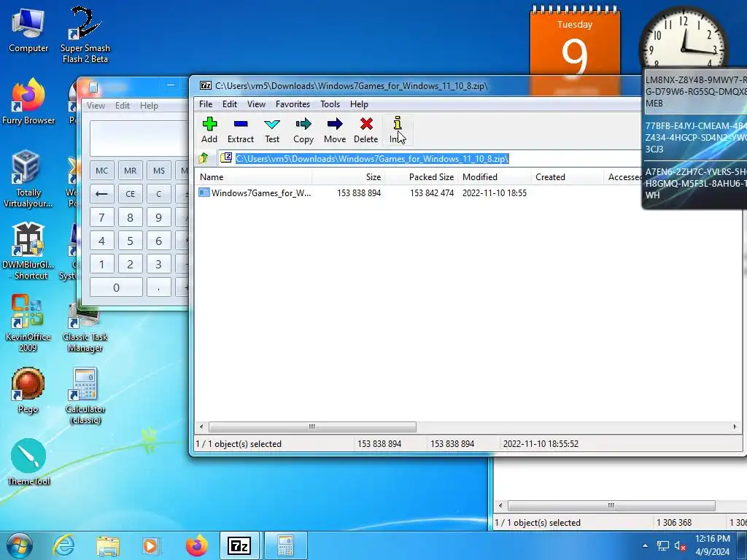Open the ThemeTool desktop icon

tap(28, 462)
